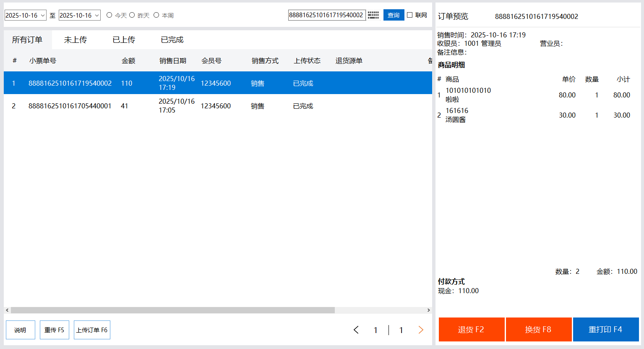The image size is (644, 349).
Task: Open the 已完成 orders tab
Action: point(172,40)
